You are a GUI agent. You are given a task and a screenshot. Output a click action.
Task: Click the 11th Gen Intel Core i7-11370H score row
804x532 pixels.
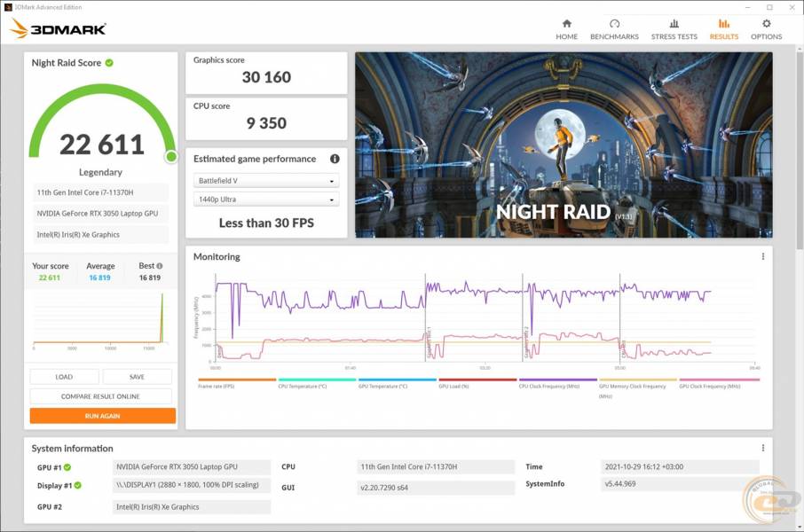pyautogui.click(x=100, y=192)
